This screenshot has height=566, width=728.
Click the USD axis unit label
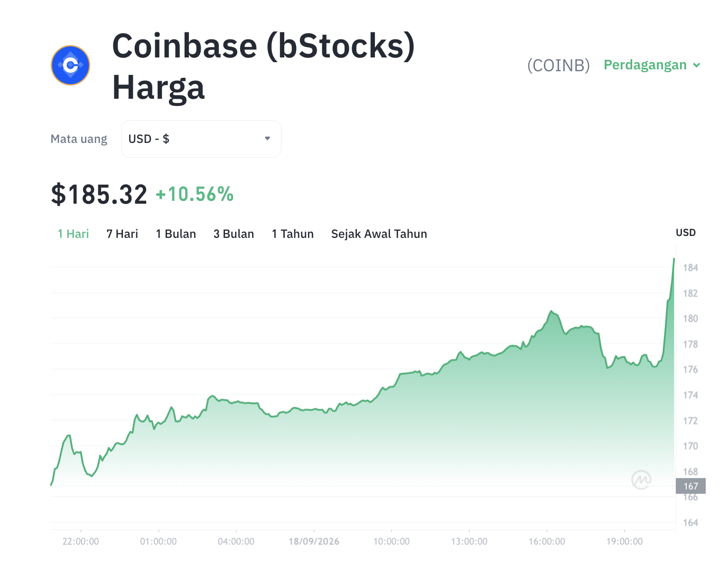tap(686, 233)
